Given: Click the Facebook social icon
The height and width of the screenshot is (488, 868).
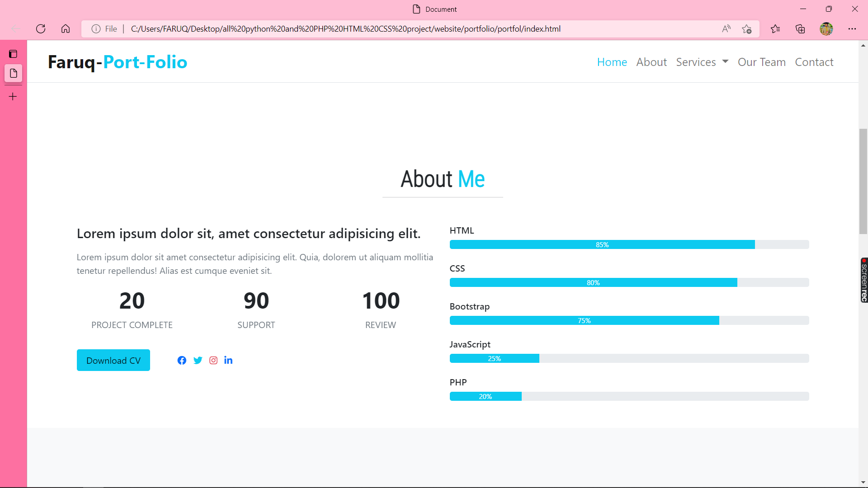Looking at the screenshot, I should tap(182, 360).
